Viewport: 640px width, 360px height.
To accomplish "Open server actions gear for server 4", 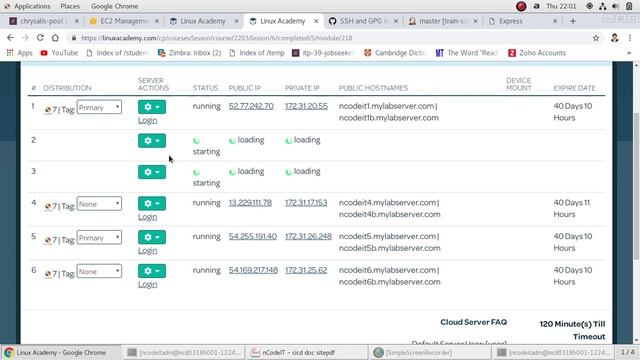I will click(x=151, y=203).
